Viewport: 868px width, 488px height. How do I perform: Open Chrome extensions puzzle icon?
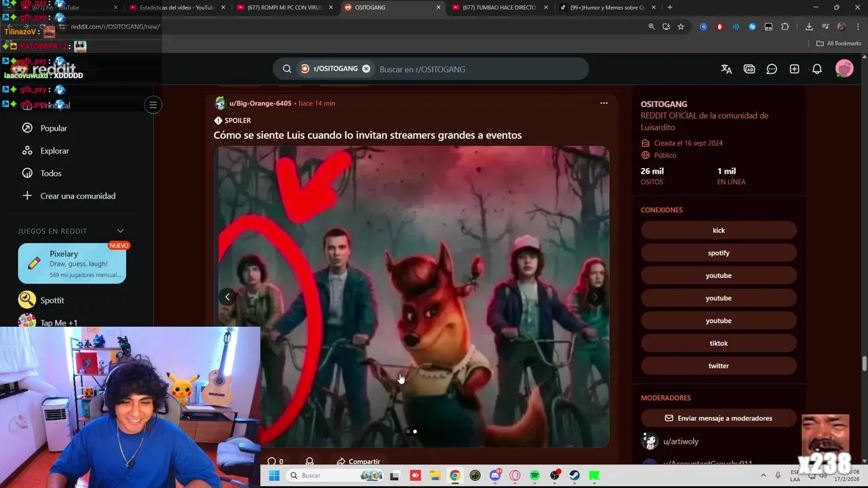785,26
